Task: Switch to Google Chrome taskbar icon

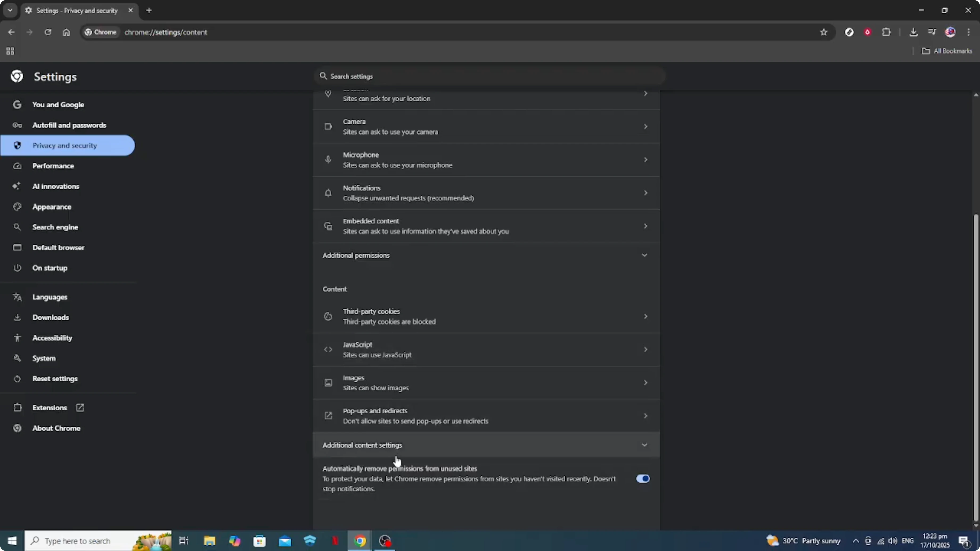Action: pos(360,541)
